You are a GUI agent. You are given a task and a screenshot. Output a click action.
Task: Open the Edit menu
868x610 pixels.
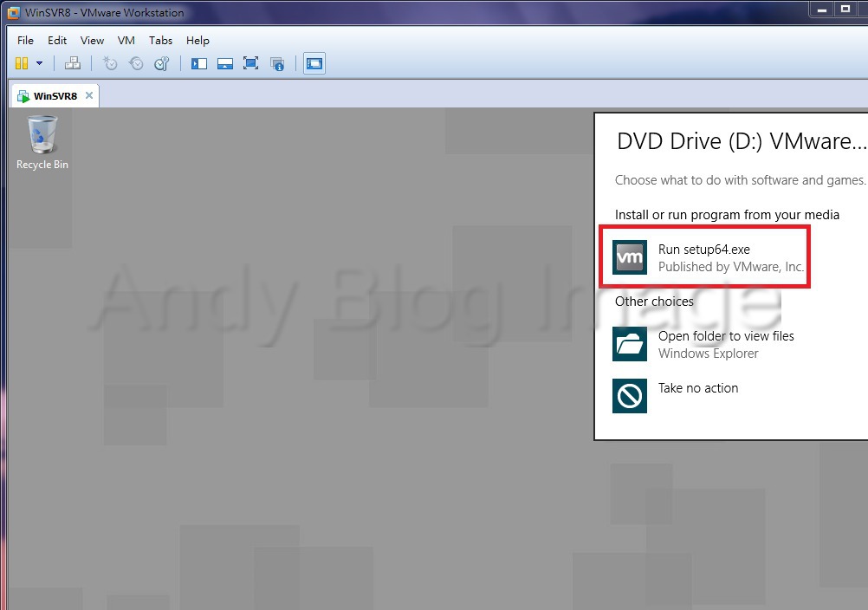pos(57,41)
